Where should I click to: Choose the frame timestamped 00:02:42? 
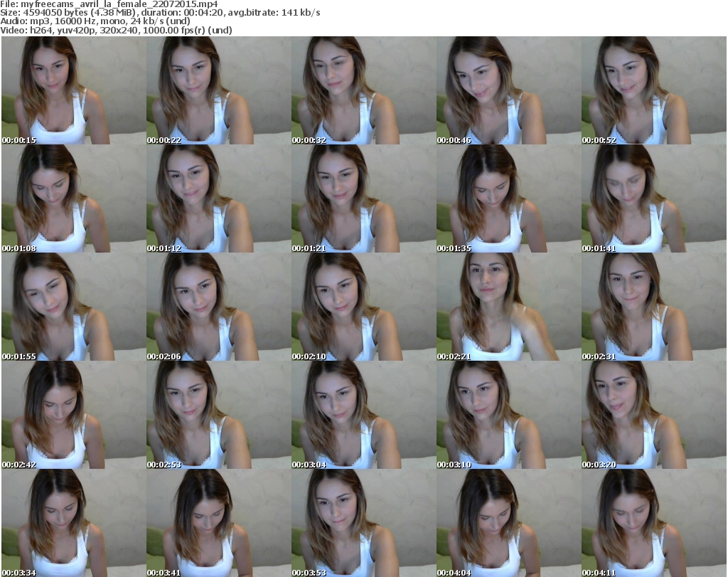coord(73,415)
